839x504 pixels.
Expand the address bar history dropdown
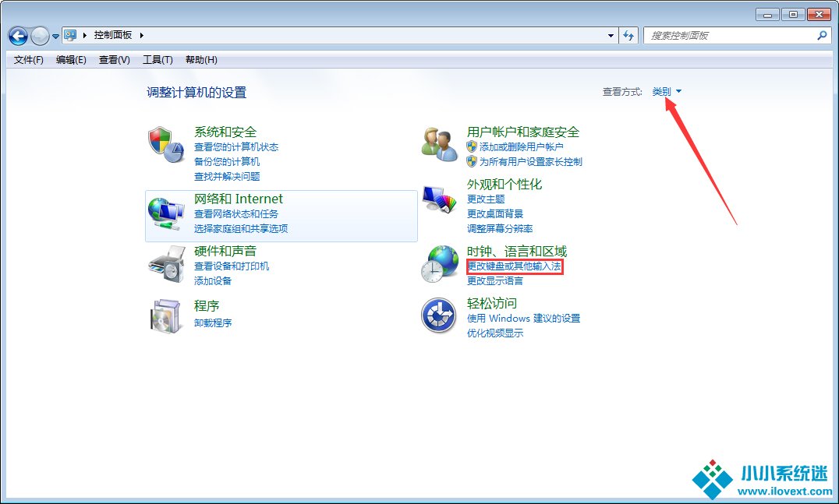611,36
